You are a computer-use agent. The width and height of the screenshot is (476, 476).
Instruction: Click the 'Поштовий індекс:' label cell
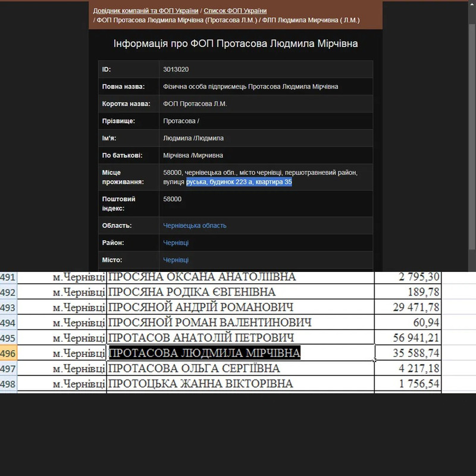tap(129, 203)
